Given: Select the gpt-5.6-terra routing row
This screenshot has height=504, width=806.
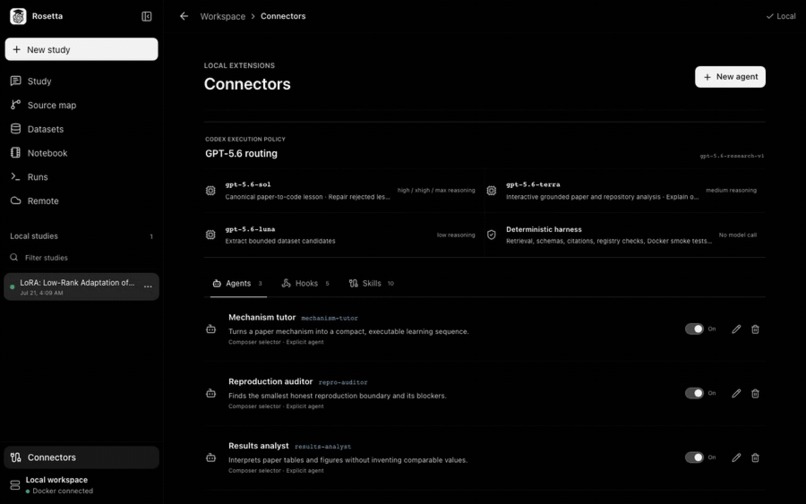Looking at the screenshot, I should [625, 190].
